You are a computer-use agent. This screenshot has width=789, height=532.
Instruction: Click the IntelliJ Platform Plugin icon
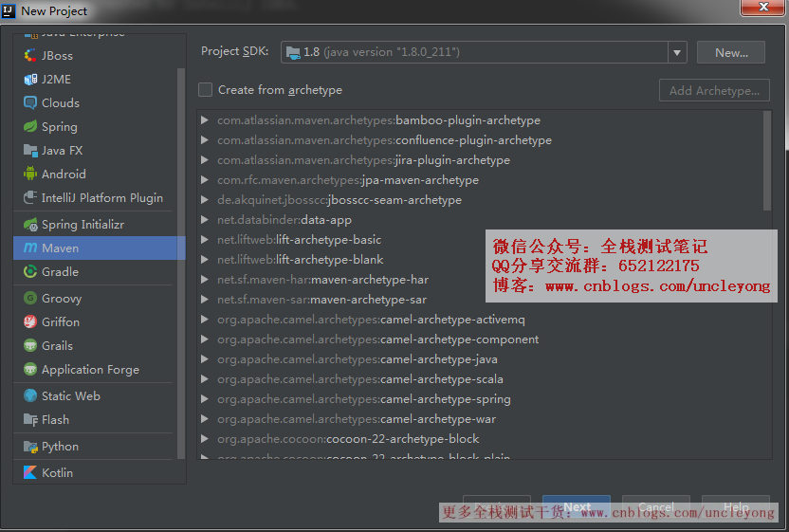[x=30, y=197]
